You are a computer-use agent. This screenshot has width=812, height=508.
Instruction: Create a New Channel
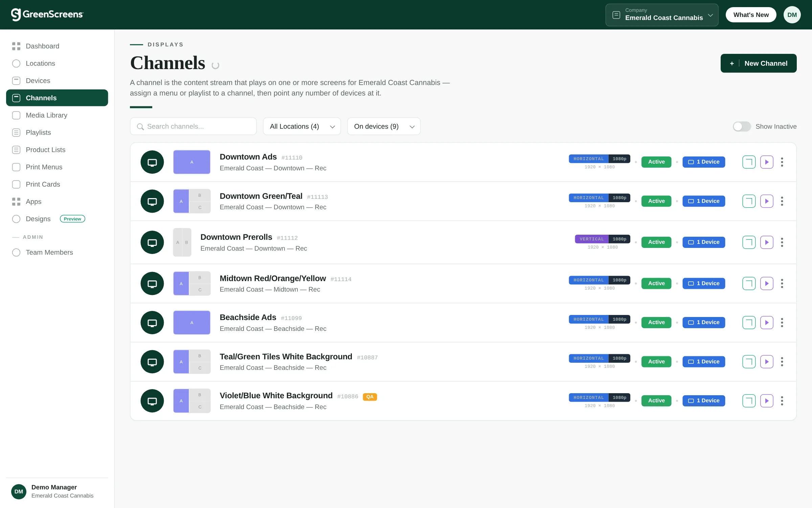(x=759, y=63)
